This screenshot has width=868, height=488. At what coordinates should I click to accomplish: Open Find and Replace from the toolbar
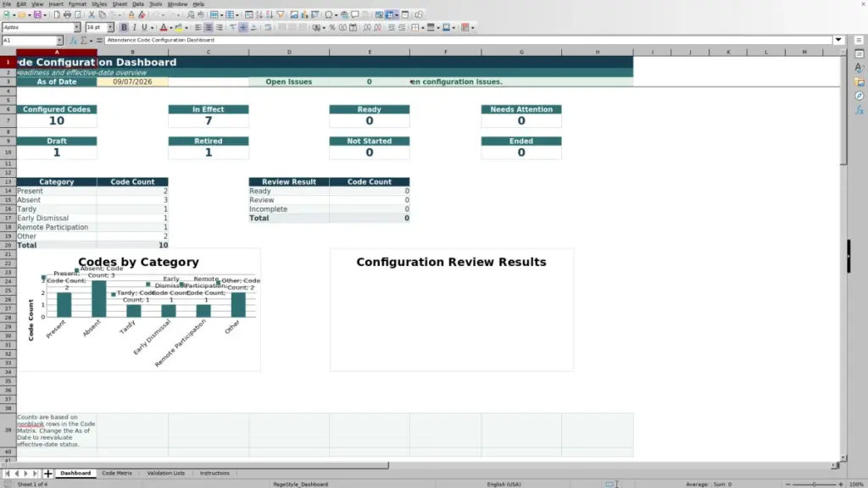[191, 14]
